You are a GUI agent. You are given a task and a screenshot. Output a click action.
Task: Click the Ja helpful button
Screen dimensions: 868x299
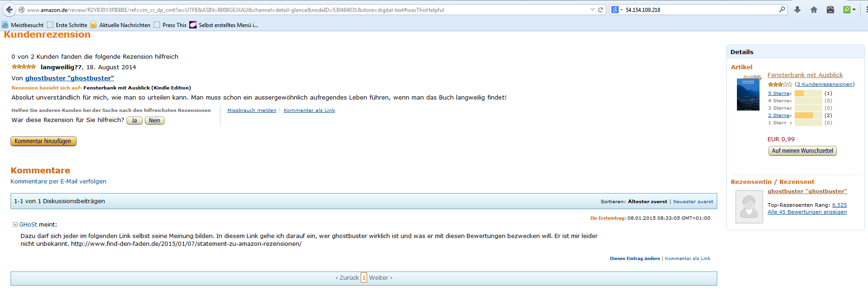(134, 121)
